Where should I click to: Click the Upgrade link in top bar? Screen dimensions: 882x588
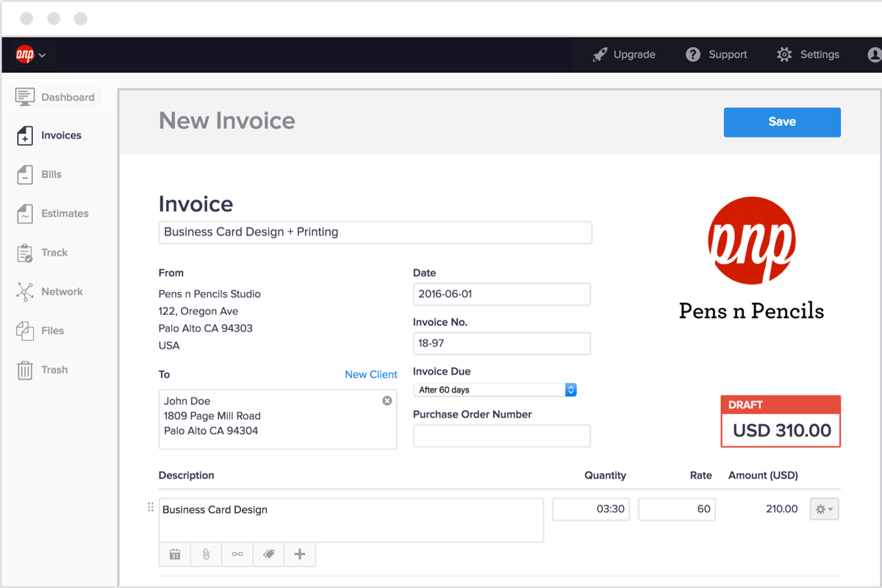point(624,54)
